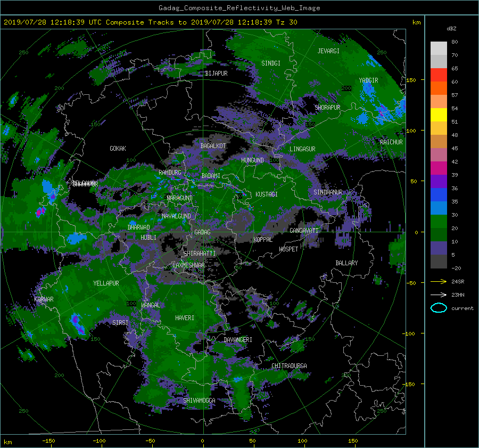Click the SINDGI city label
Image resolution: width=479 pixels, height=448 pixels.
pos(271,63)
